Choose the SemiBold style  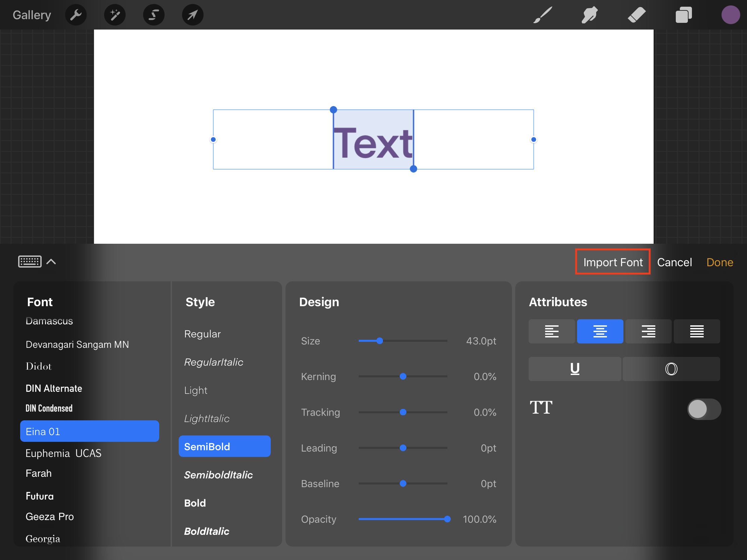(x=225, y=446)
